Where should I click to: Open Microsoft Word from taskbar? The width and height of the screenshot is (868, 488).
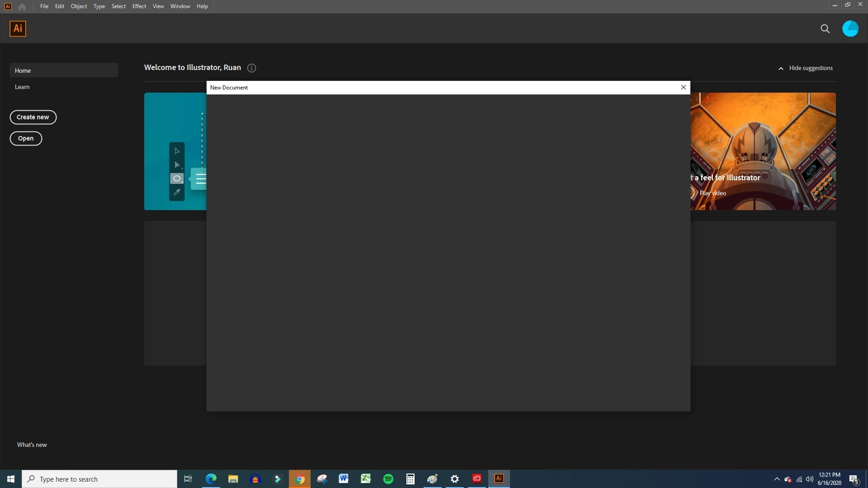344,479
